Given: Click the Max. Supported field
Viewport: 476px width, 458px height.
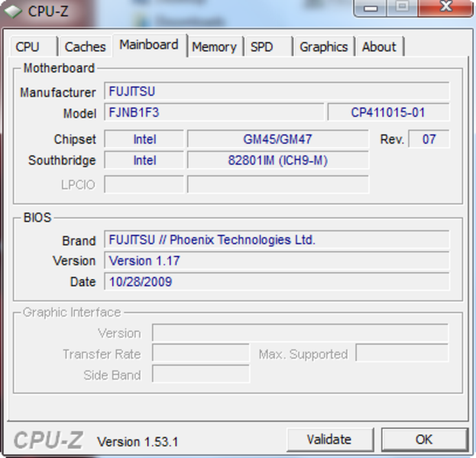Looking at the screenshot, I should tap(402, 353).
